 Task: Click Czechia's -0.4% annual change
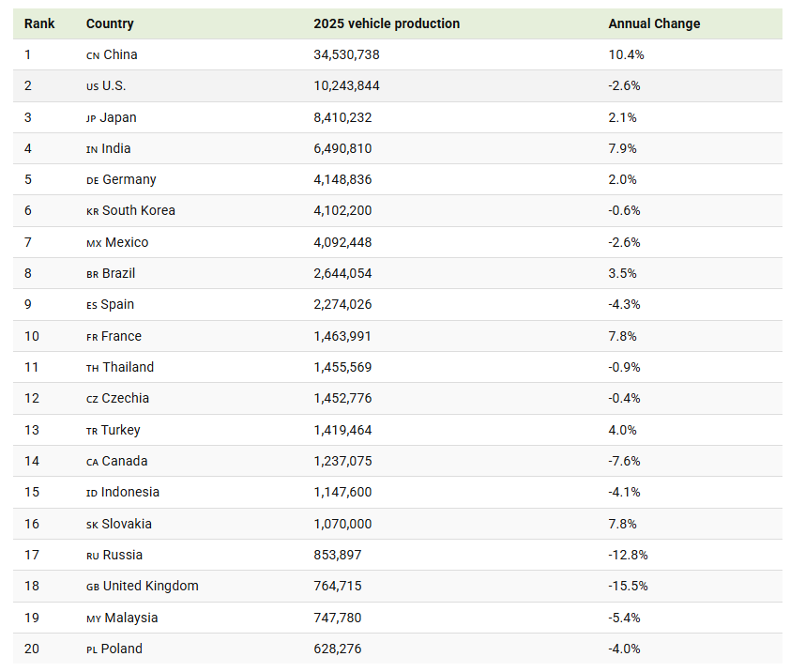point(624,398)
